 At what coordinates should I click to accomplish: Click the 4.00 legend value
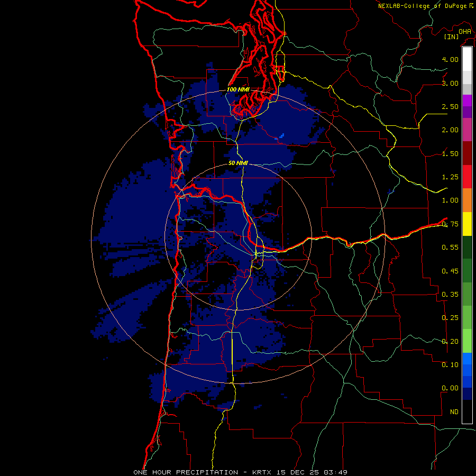[450, 59]
